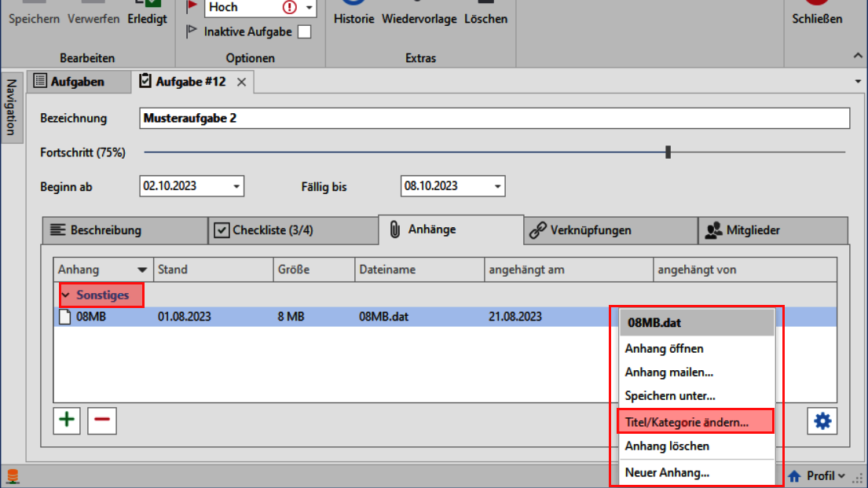Click the green plus add attachment icon
868x488 pixels.
tap(68, 420)
